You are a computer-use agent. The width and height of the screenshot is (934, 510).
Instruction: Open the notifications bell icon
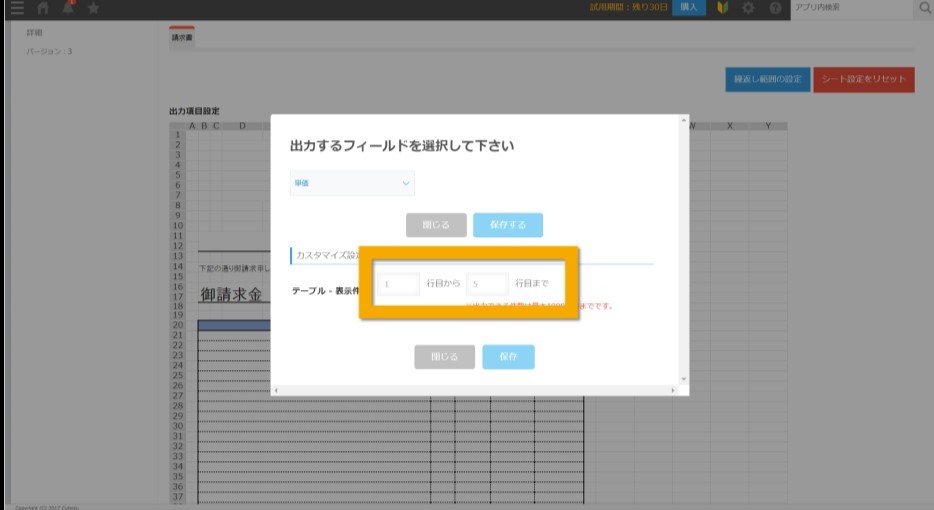coord(68,7)
